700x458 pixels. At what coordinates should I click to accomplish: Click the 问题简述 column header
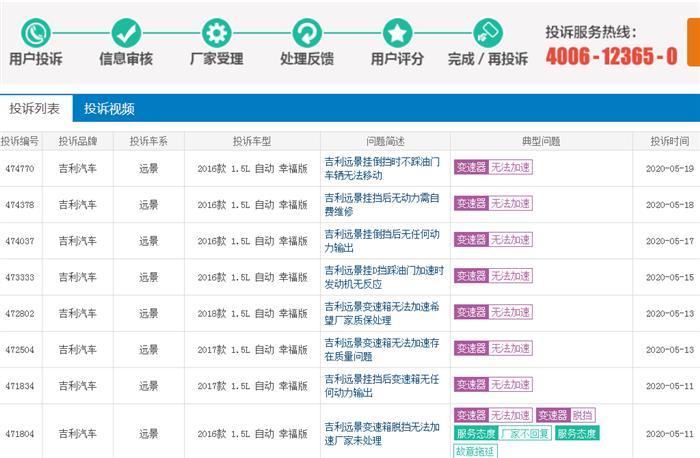tap(385, 141)
